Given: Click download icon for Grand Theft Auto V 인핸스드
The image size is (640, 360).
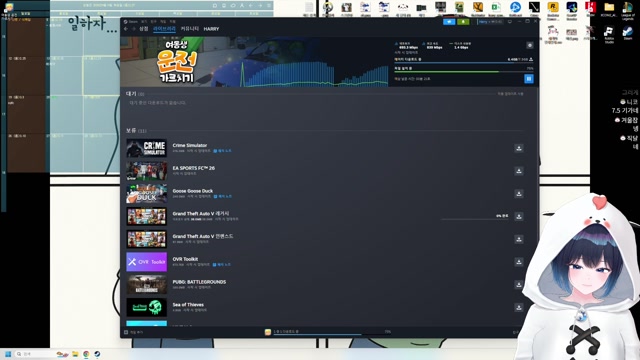Looking at the screenshot, I should pos(519,239).
